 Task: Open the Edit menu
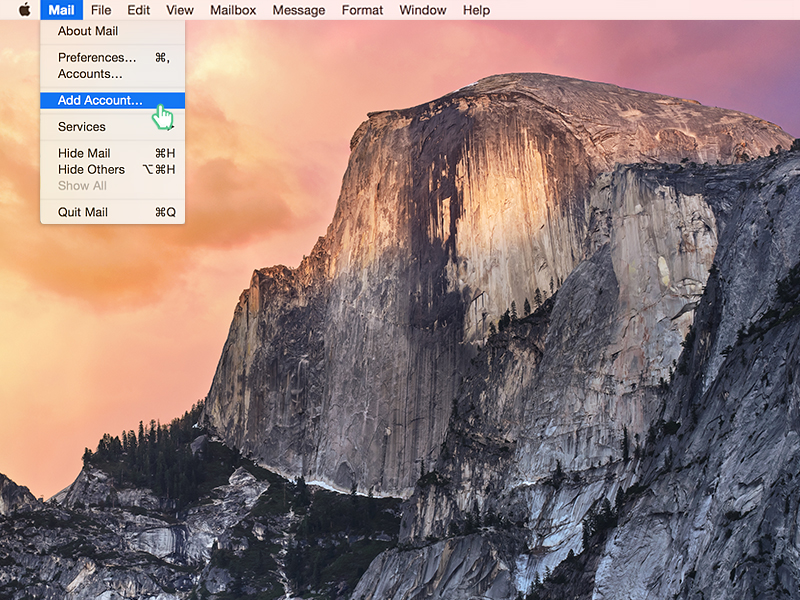tap(139, 10)
